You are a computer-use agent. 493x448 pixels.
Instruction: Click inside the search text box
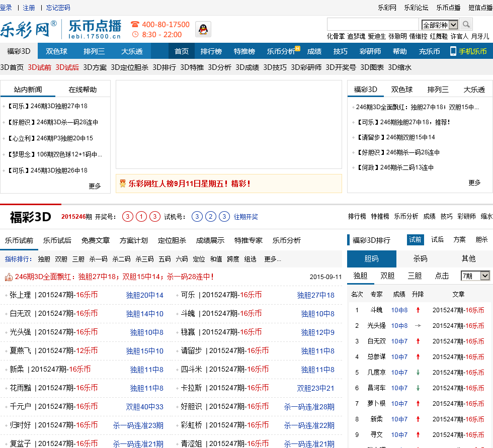pyautogui.click(x=373, y=24)
